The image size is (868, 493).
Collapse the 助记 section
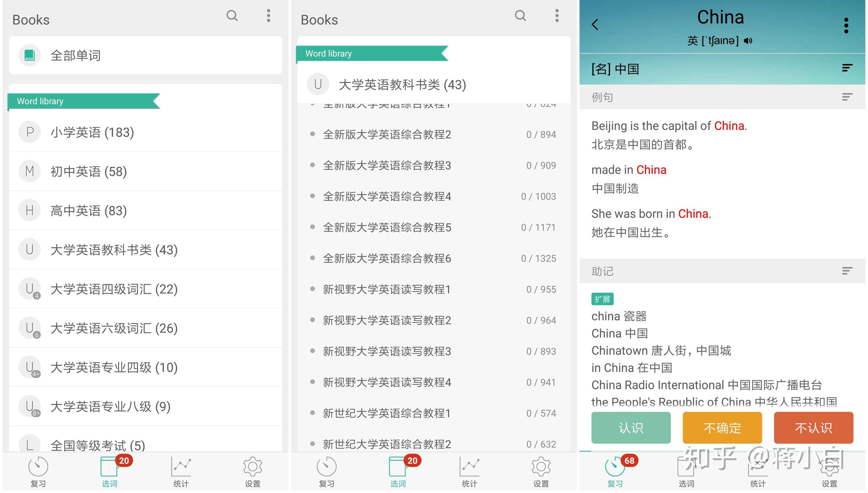[847, 271]
